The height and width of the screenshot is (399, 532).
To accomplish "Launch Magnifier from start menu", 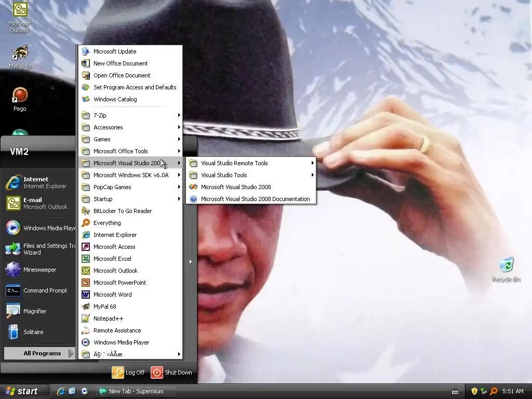I will pyautogui.click(x=39, y=311).
